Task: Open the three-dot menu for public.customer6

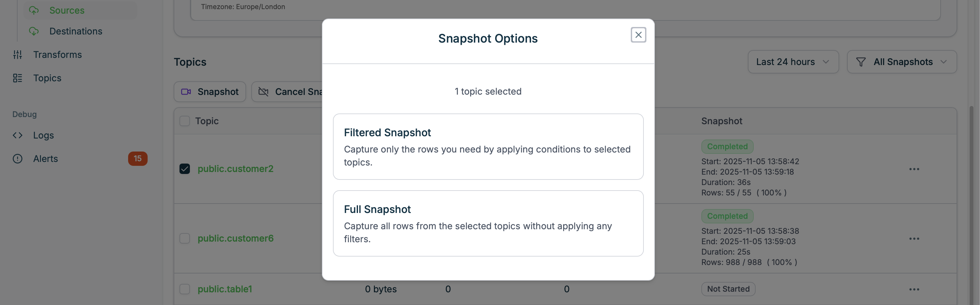Action: (x=914, y=239)
